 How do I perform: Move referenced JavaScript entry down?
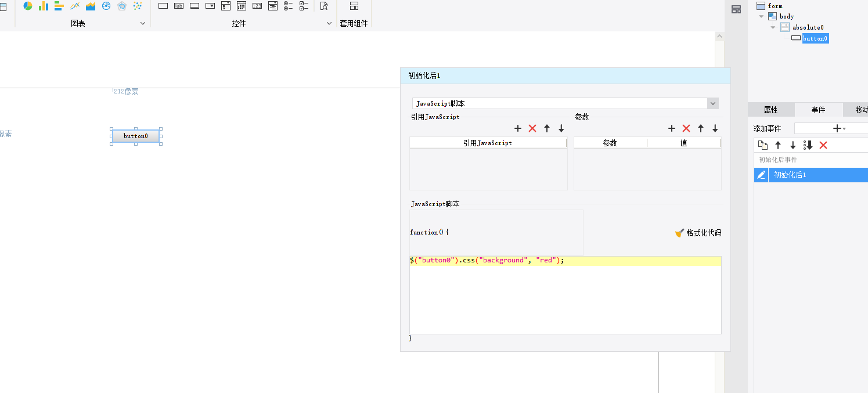pyautogui.click(x=561, y=128)
